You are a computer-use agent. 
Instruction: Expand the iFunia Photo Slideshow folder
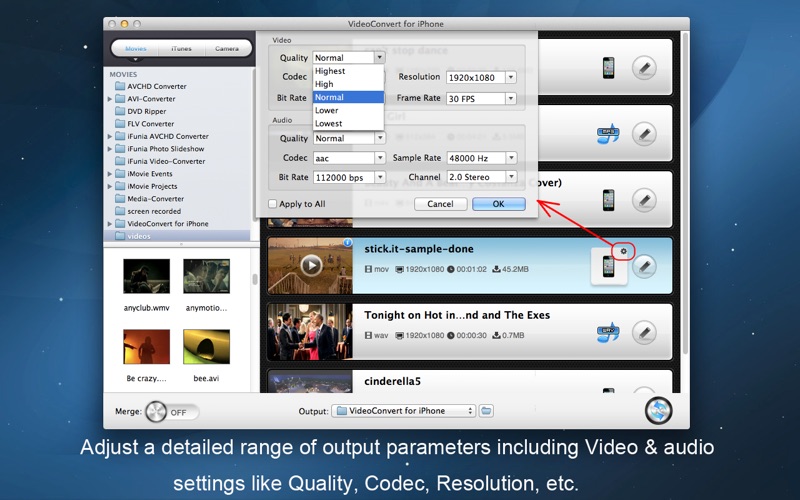coord(110,149)
